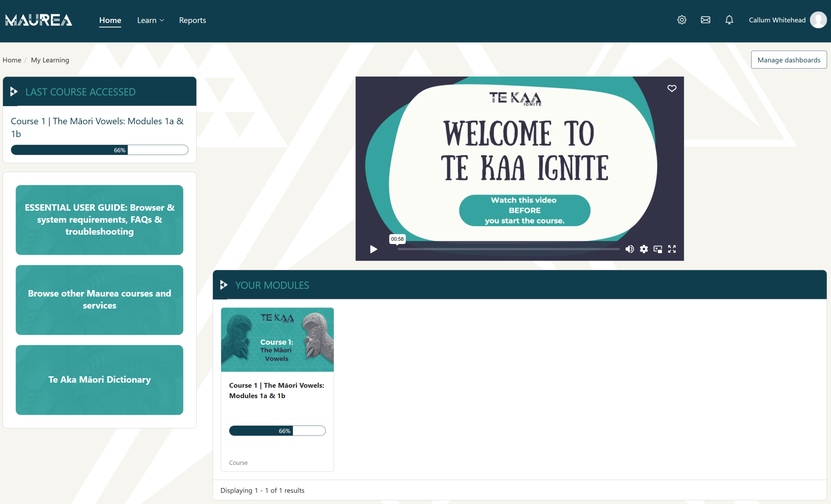Play the Welcome to Te Kaa Ignite video
Screen dimensions: 831x504
pos(373,249)
